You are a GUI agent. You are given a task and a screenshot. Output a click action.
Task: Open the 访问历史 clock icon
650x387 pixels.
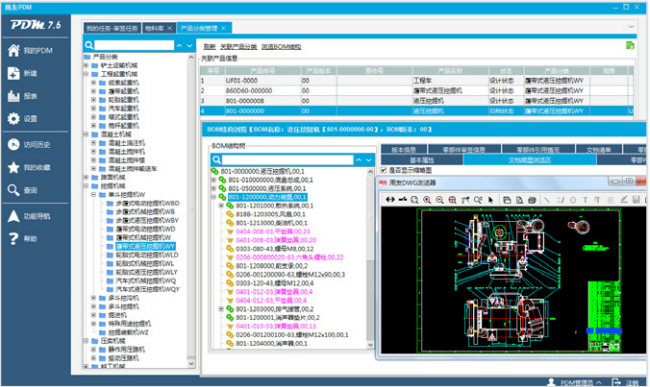tap(13, 144)
